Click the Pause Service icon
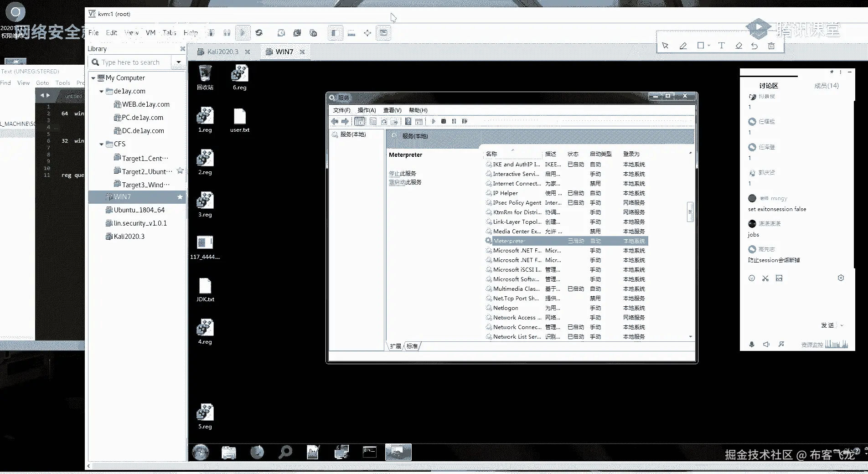The image size is (868, 474). tap(454, 121)
